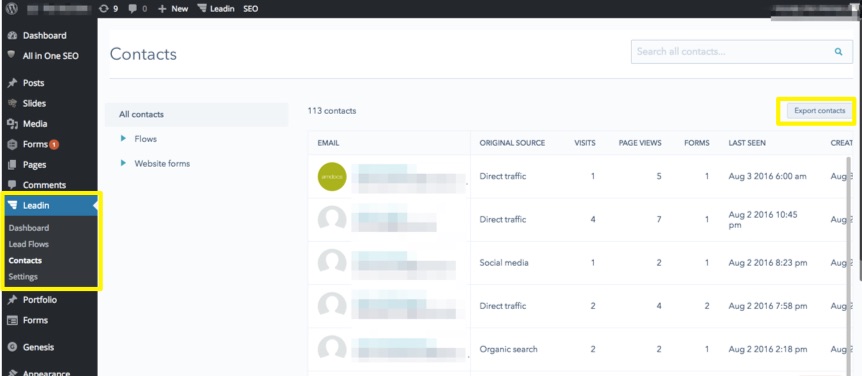Click the Leadin funnel icon in the admin bar
Image resolution: width=862 pixels, height=376 pixels.
[202, 9]
